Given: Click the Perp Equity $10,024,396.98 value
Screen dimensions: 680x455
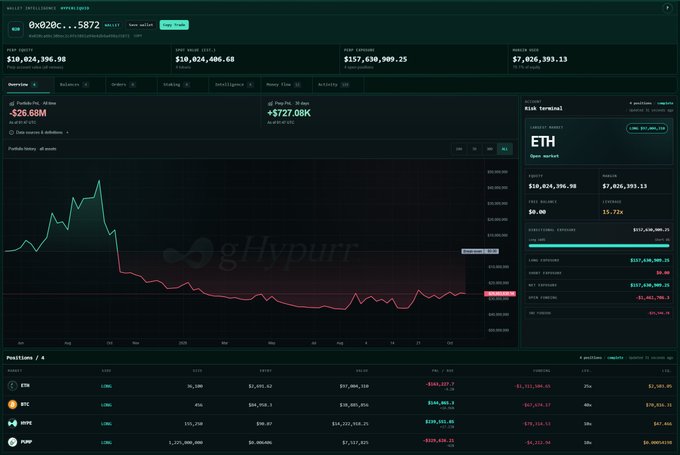Looking at the screenshot, I should 36,59.
